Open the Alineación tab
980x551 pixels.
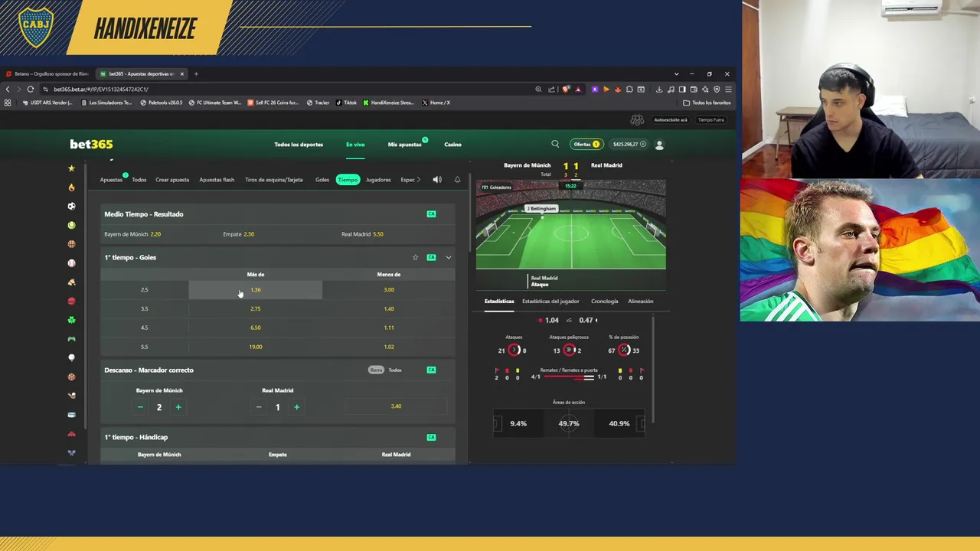(x=641, y=302)
